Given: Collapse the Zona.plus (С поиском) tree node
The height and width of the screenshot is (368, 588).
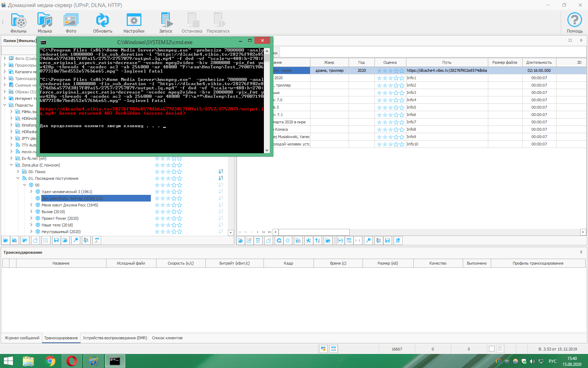Looking at the screenshot, I should pos(11,165).
